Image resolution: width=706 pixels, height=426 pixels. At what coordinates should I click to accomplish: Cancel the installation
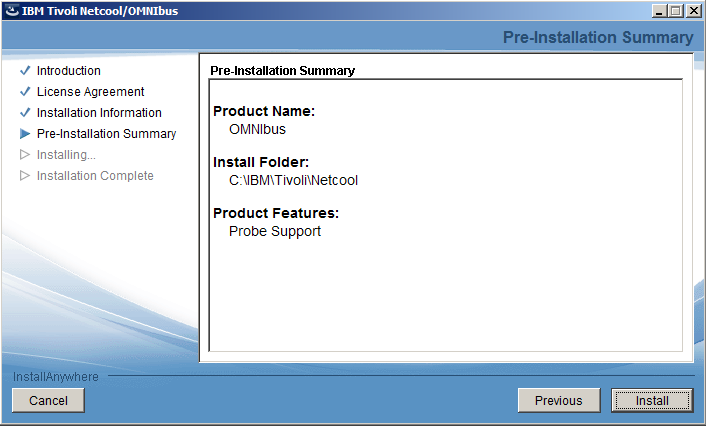click(48, 400)
